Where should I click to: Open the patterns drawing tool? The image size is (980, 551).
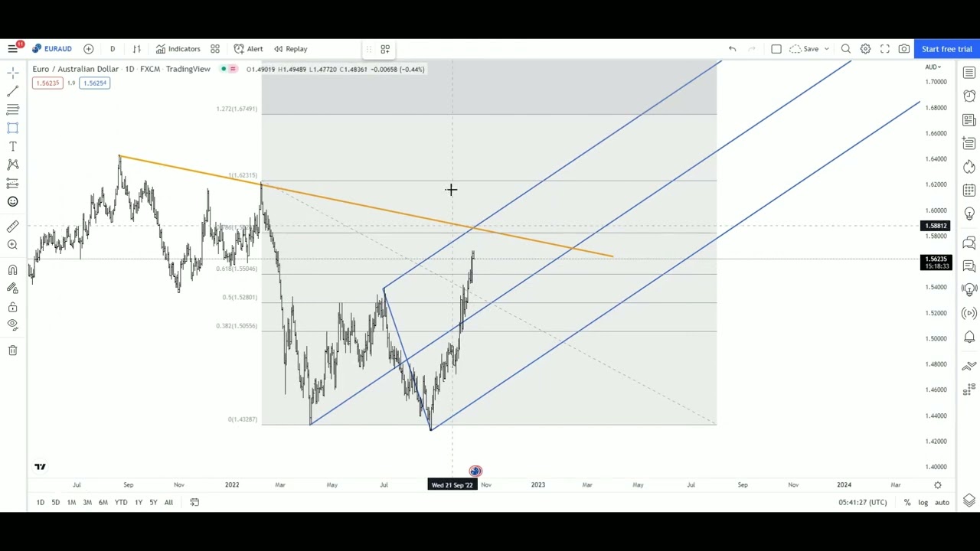pyautogui.click(x=13, y=165)
